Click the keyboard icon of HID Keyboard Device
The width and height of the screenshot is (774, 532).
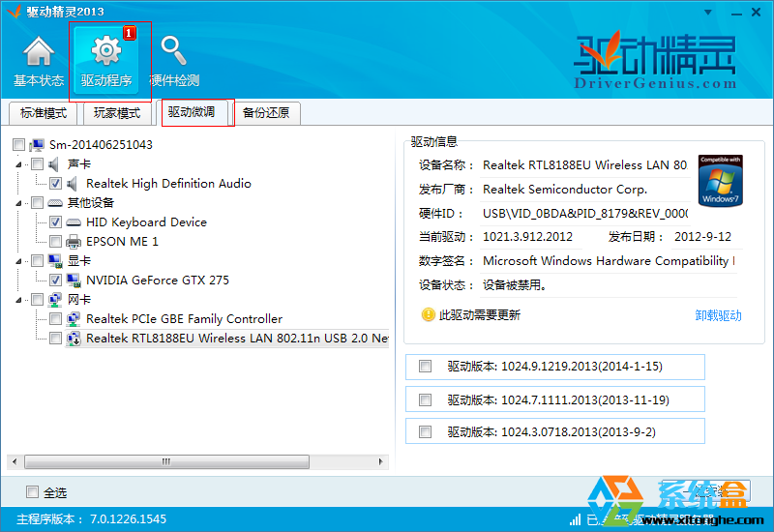coord(74,222)
